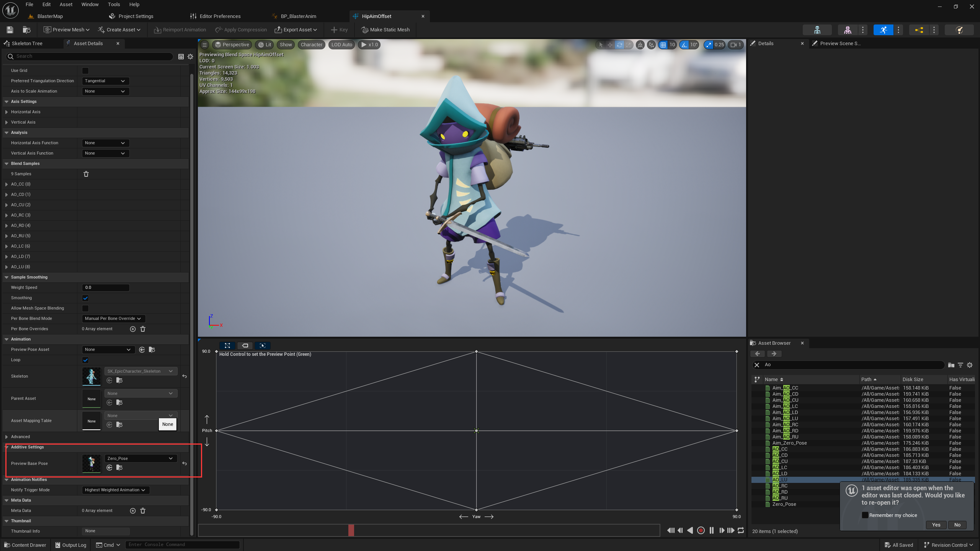Add element to Per Bone Overrides
Screen dimensions: 980x551
tap(133, 329)
